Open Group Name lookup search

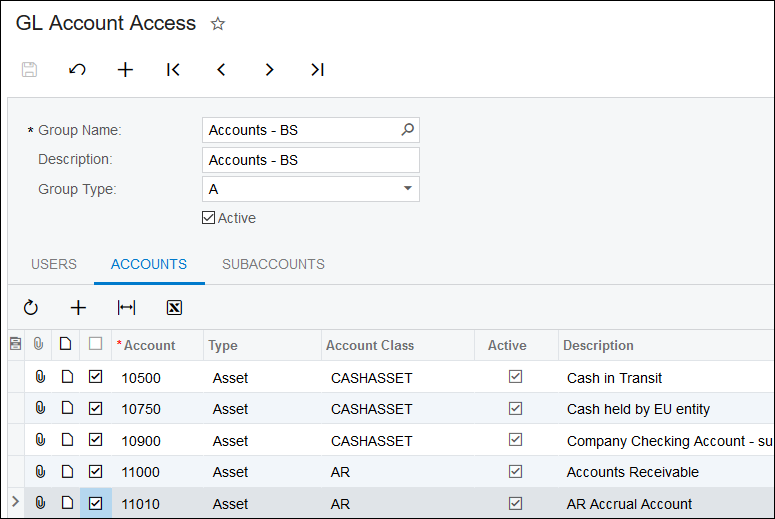coord(407,130)
